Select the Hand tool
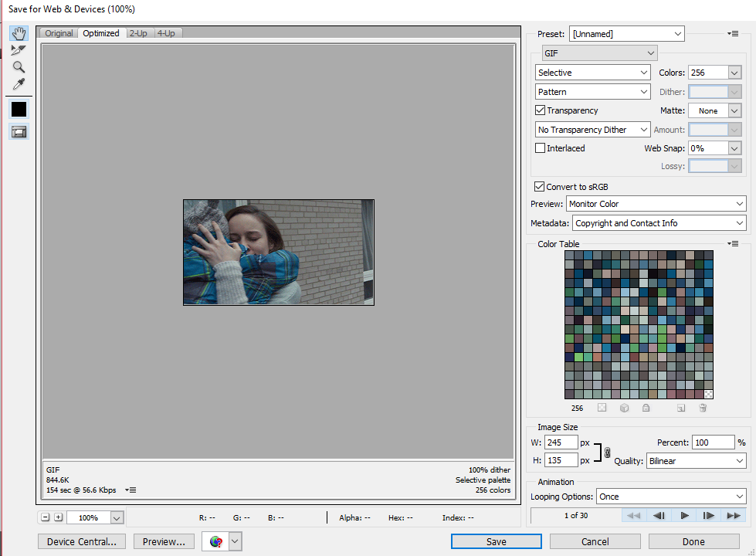This screenshot has width=756, height=556. click(x=19, y=33)
